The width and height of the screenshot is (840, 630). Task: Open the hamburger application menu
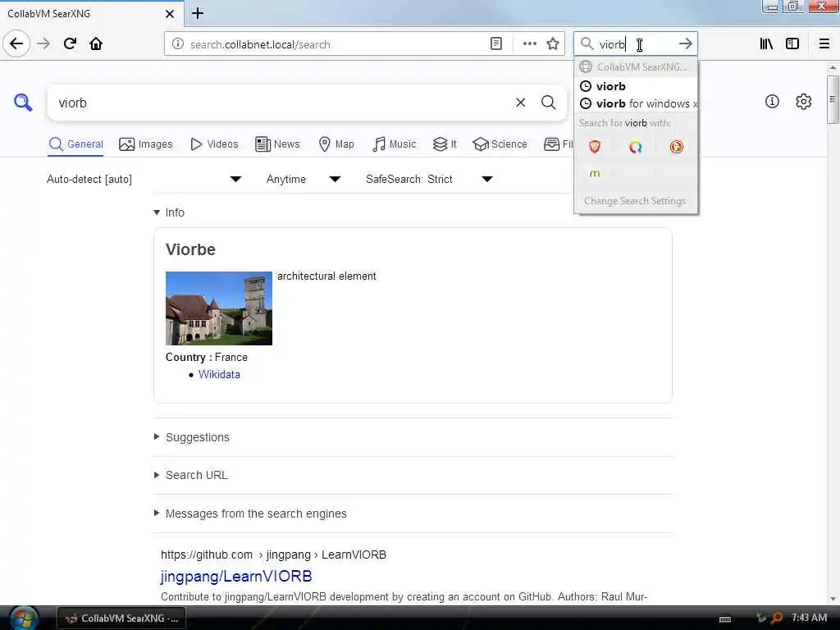(824, 44)
